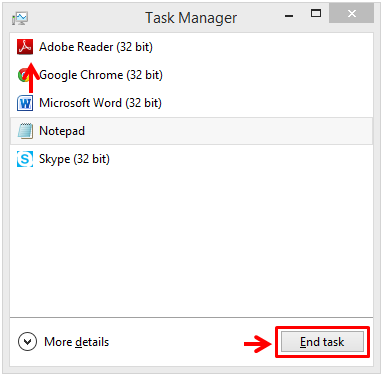Close the Task Manager window
The image size is (383, 375).
pyautogui.click(x=351, y=13)
